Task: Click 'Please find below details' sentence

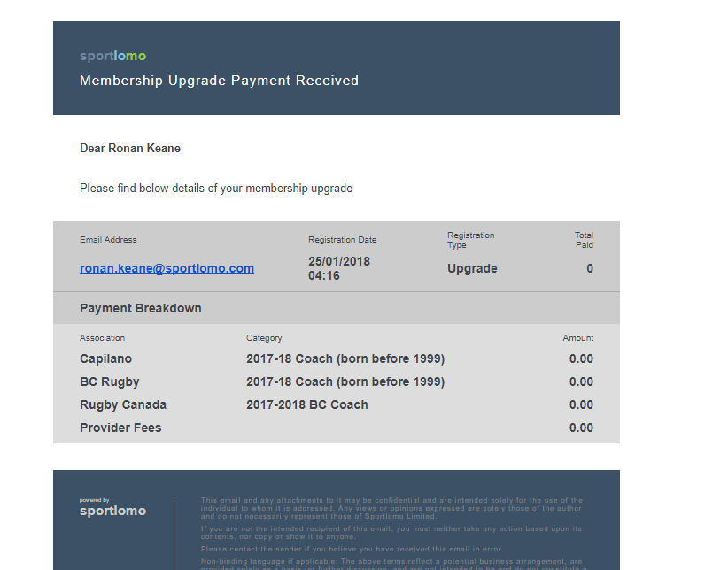Action: [216, 189]
